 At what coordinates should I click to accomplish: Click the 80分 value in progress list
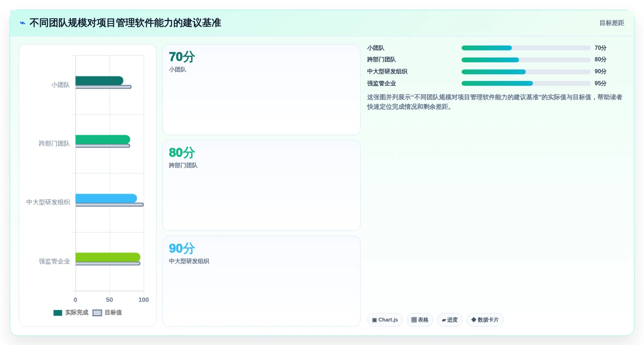[x=600, y=60]
